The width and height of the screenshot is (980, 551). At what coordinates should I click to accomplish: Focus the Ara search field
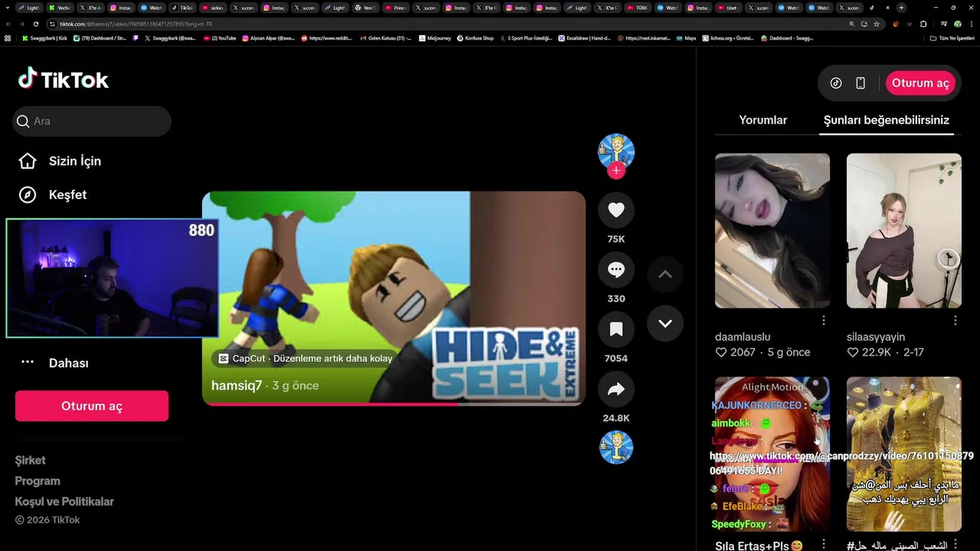[92, 121]
